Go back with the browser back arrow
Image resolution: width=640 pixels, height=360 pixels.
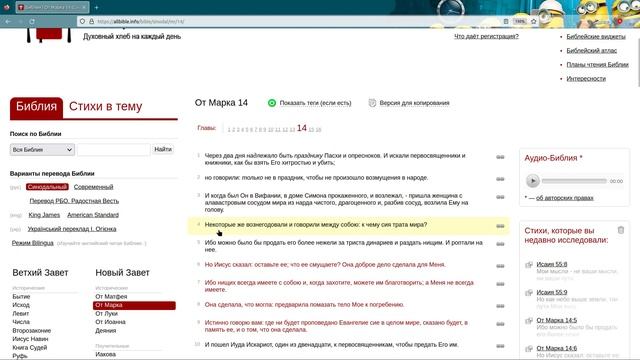click(8, 21)
